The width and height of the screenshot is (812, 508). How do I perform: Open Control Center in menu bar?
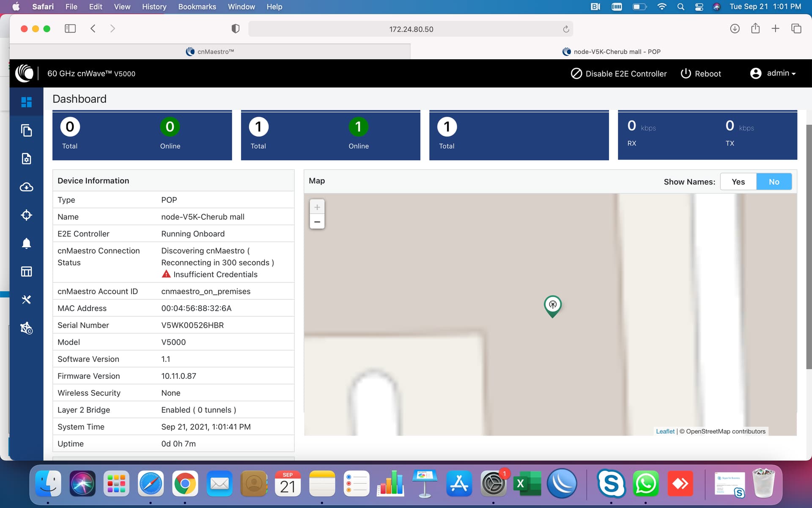pyautogui.click(x=699, y=7)
